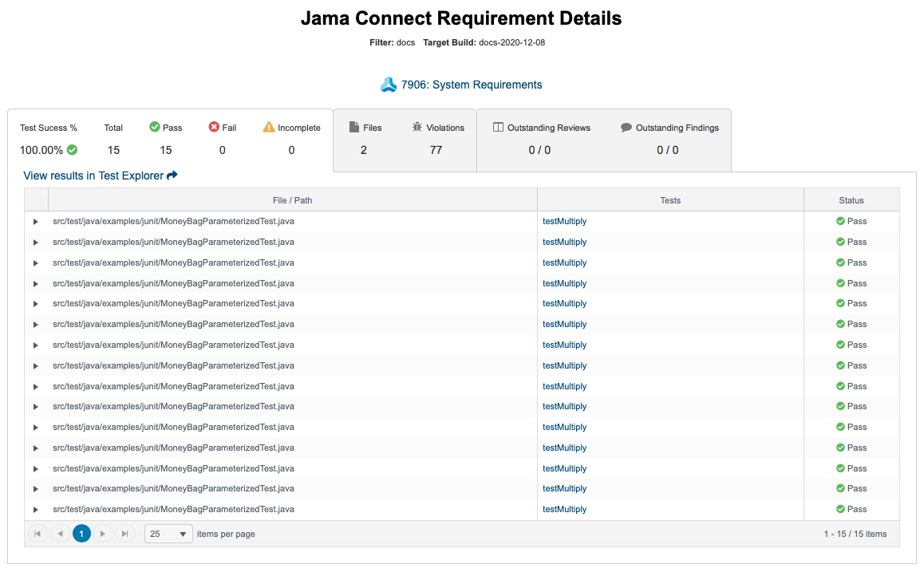
Task: Expand the first MoneyBagParameterizedTest row
Action: pyautogui.click(x=35, y=222)
